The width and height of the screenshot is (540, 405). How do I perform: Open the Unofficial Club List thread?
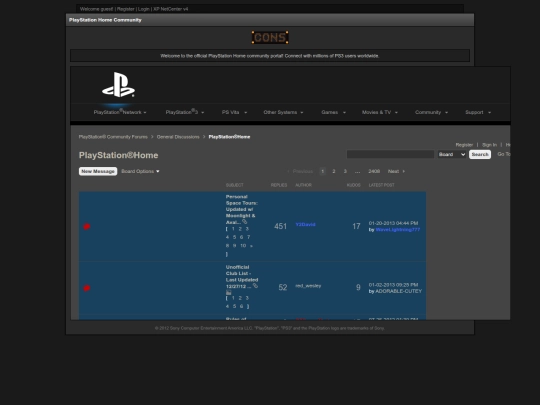coord(242,277)
